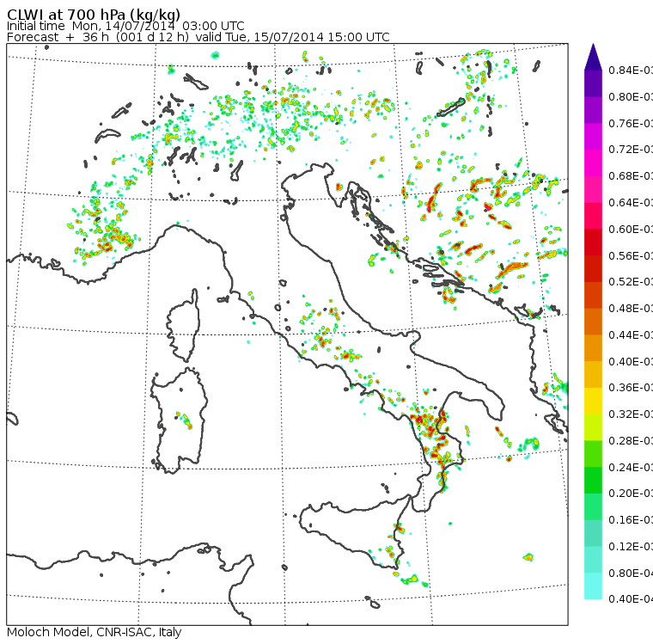Click the 0.28E-03 colorbar label
This screenshot has width=653, height=644.
tap(630, 440)
